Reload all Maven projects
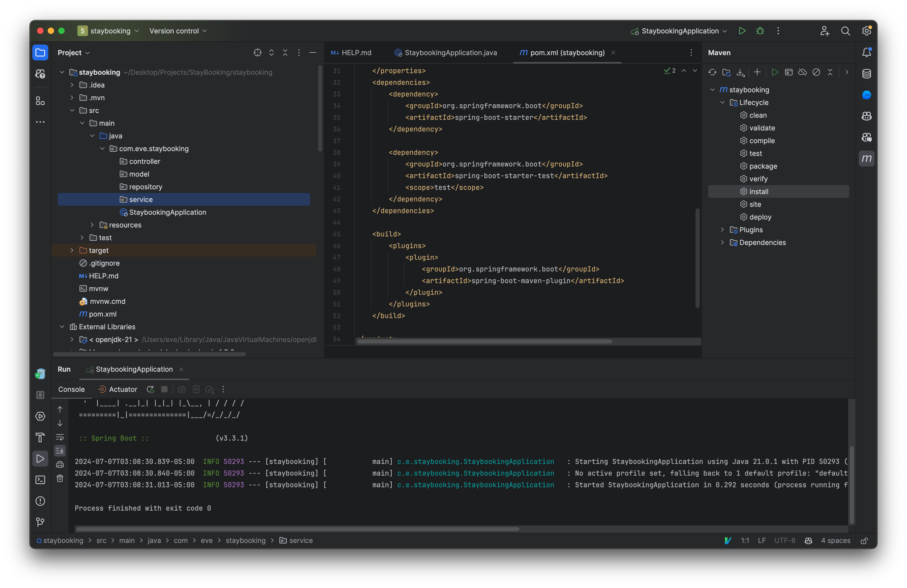The image size is (907, 588). (x=712, y=72)
